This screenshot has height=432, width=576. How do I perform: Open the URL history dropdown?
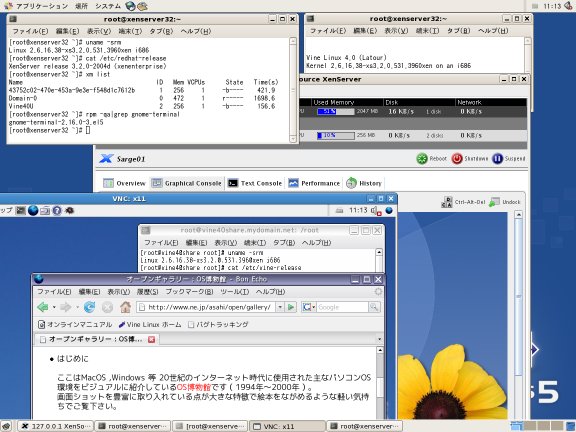280,307
